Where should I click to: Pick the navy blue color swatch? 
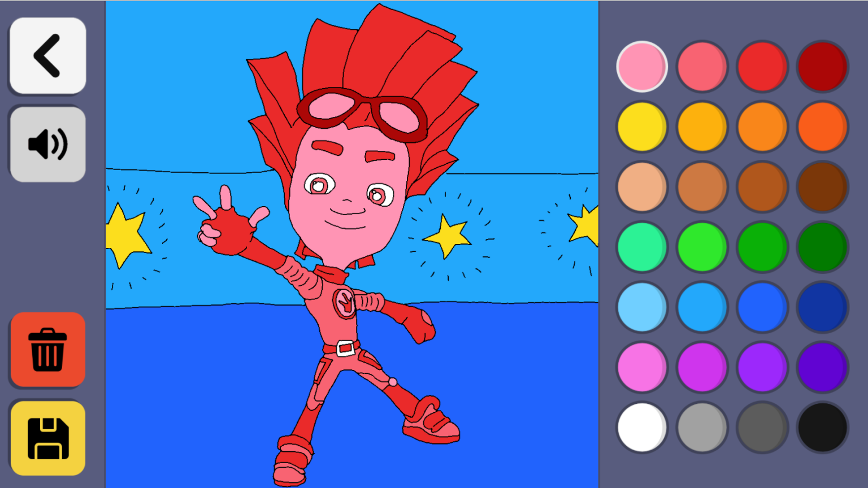pyautogui.click(x=822, y=307)
